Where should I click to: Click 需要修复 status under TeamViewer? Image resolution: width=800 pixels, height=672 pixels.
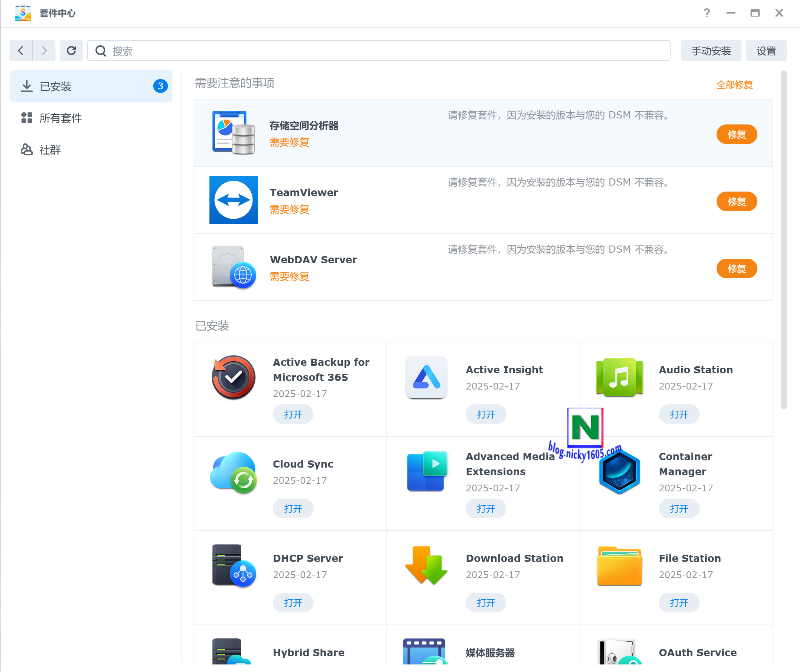[x=289, y=209]
